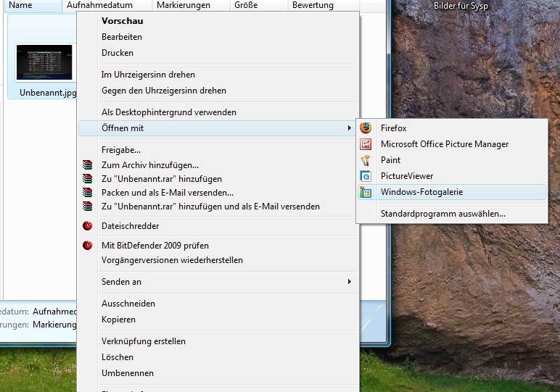Screen dimensions: 560x392
Task: Click WinRAR icon beside Zum Archiv hinzufügen
Action: pyautogui.click(x=88, y=164)
